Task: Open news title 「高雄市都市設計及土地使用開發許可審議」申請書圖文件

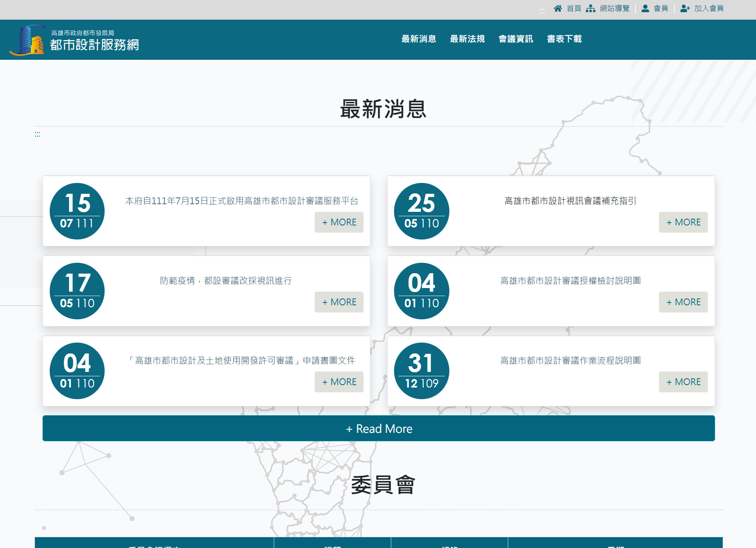Action: point(242,360)
